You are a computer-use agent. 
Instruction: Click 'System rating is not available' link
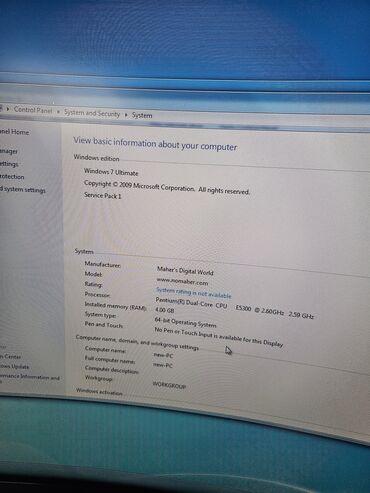(193, 293)
